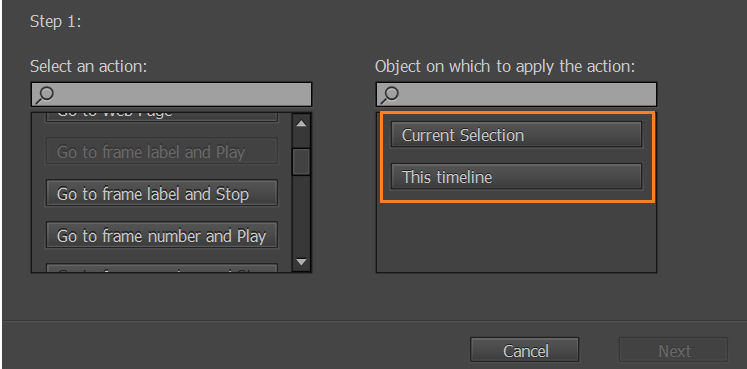Choose Go to frame number and Play
The image size is (747, 369).
pos(162,235)
